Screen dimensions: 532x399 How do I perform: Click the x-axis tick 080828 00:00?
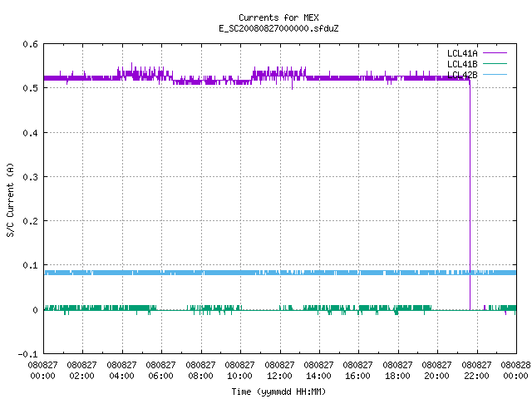[515, 371]
